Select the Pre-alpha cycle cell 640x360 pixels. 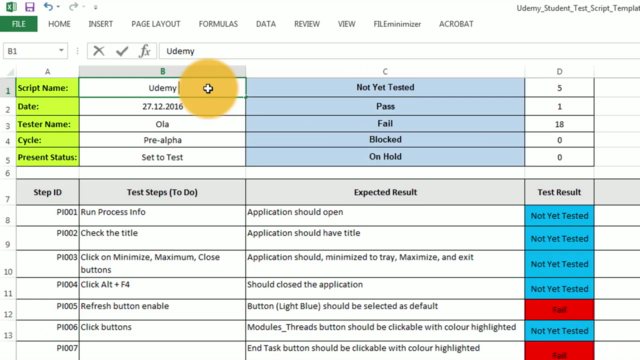click(x=162, y=140)
